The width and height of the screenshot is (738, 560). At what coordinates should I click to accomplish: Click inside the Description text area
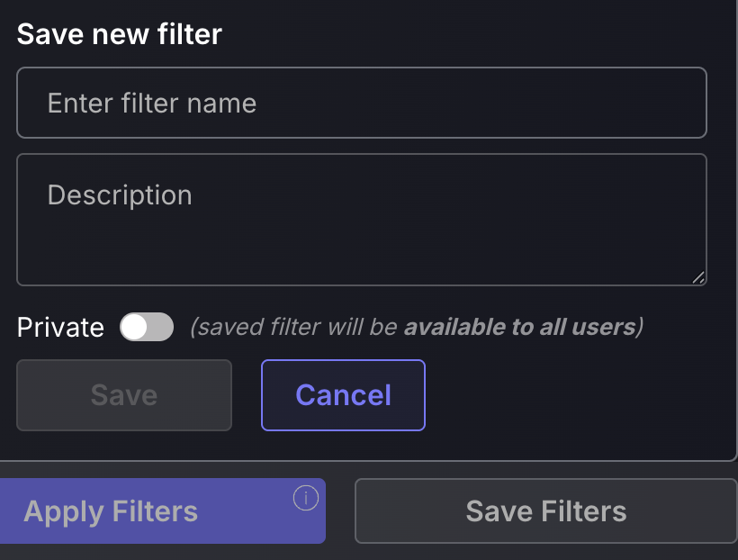[x=362, y=220]
